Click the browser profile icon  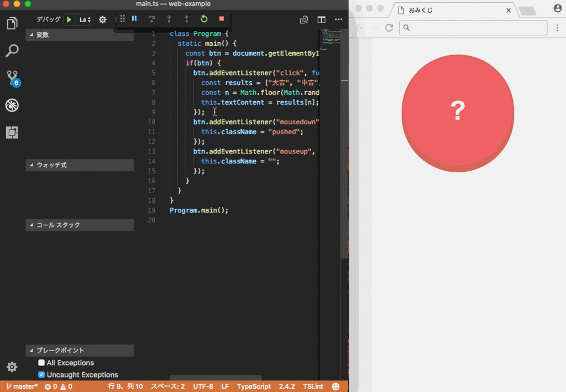tap(557, 8)
